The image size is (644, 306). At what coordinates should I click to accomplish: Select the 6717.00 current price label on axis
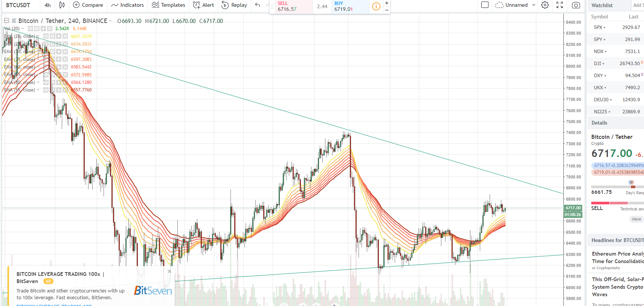click(x=573, y=208)
